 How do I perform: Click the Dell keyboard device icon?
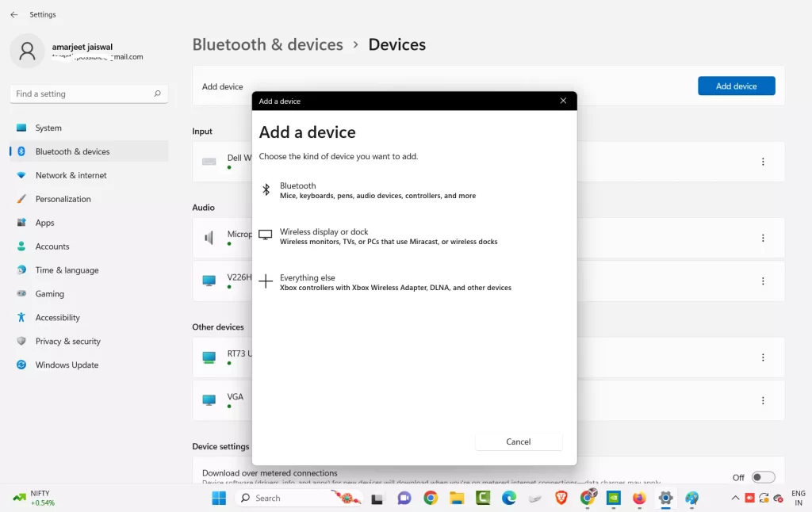(209, 162)
